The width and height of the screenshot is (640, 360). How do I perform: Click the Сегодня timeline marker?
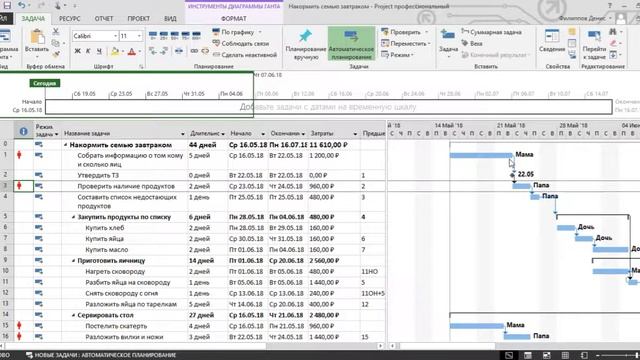tap(44, 83)
